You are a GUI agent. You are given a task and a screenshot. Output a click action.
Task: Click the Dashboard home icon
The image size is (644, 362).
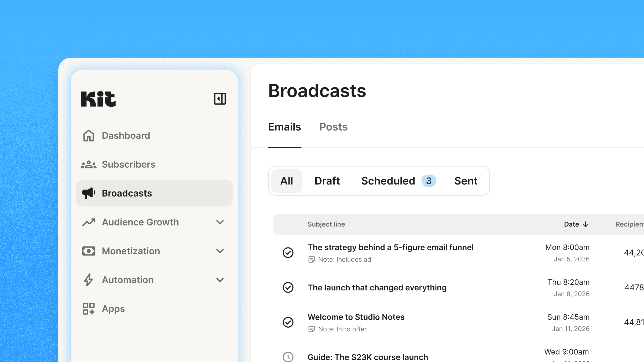tap(89, 136)
